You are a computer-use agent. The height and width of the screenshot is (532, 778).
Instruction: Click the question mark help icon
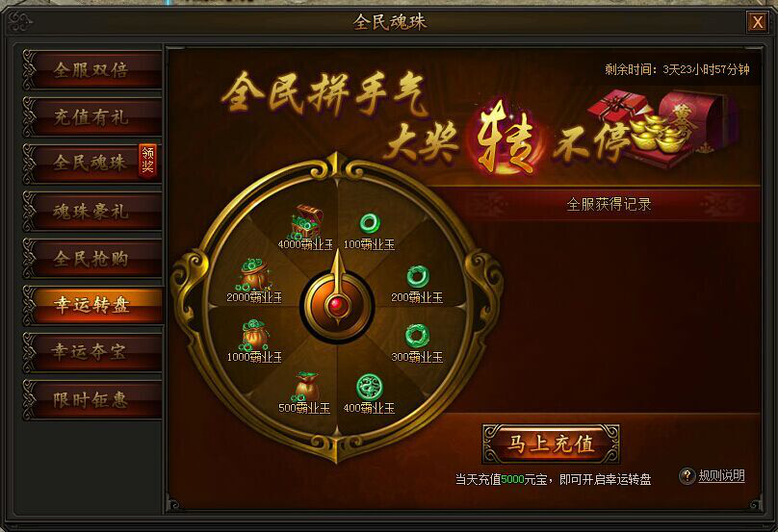[x=687, y=476]
